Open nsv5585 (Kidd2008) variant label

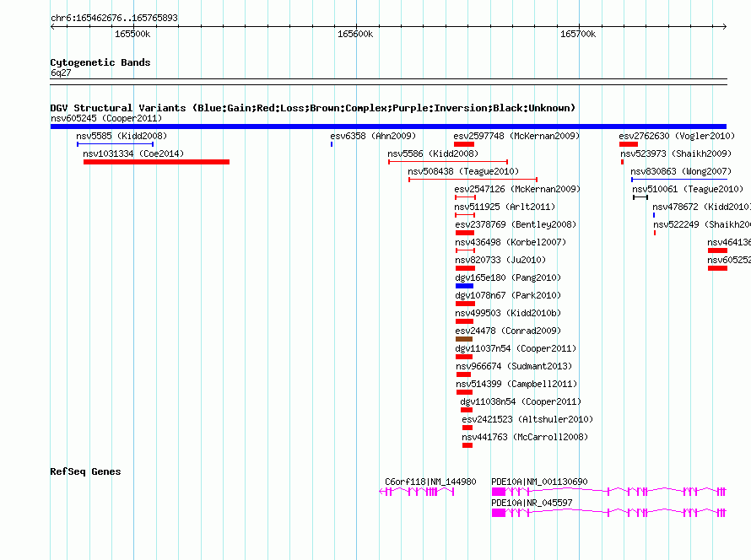pyautogui.click(x=122, y=136)
